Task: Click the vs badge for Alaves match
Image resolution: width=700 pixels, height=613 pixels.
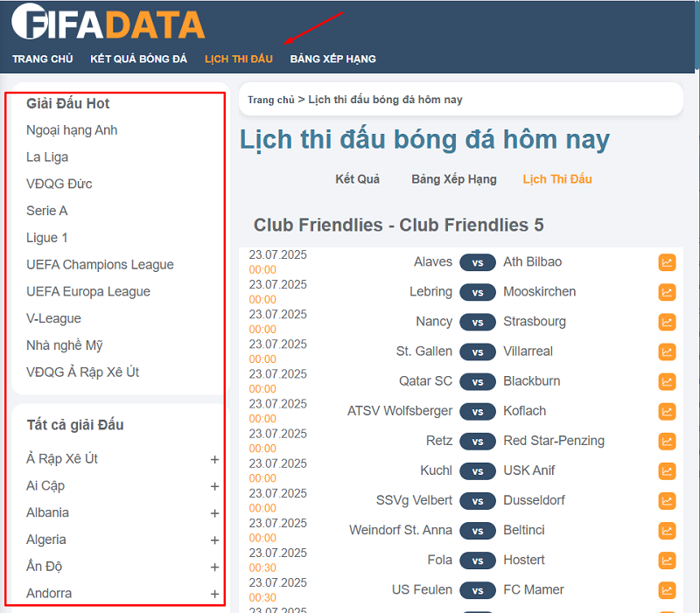Action: pos(478,262)
